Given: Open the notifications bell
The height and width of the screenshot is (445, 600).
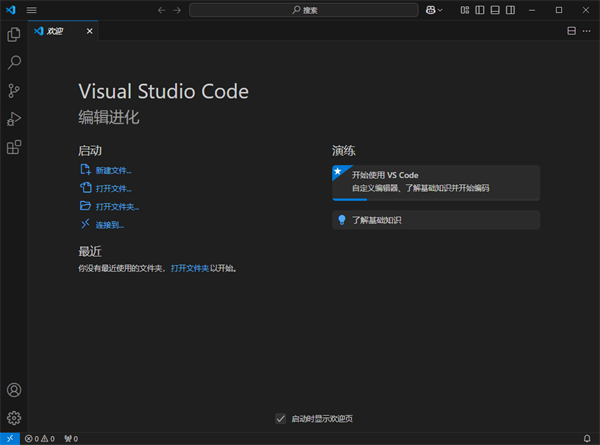Looking at the screenshot, I should pyautogui.click(x=587, y=438).
